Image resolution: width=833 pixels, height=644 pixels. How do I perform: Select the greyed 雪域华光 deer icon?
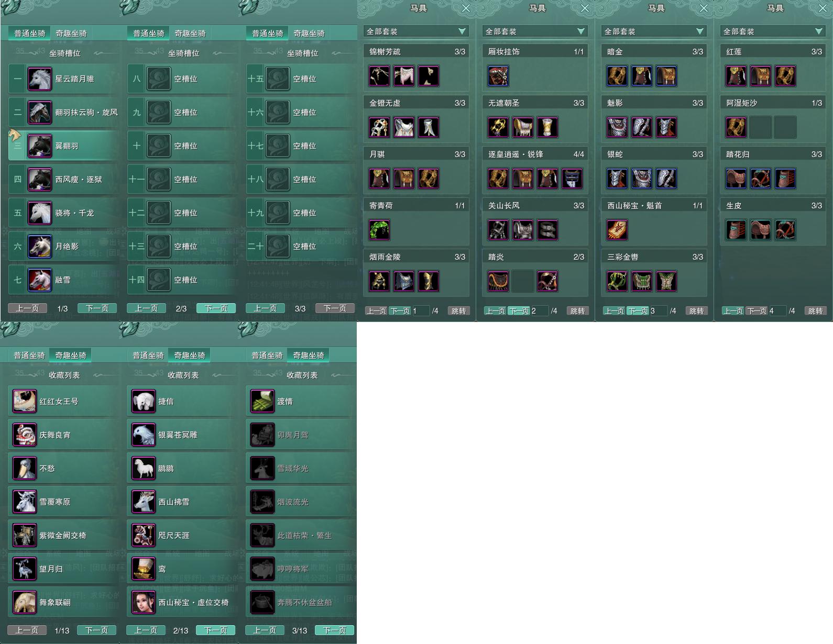pyautogui.click(x=262, y=468)
